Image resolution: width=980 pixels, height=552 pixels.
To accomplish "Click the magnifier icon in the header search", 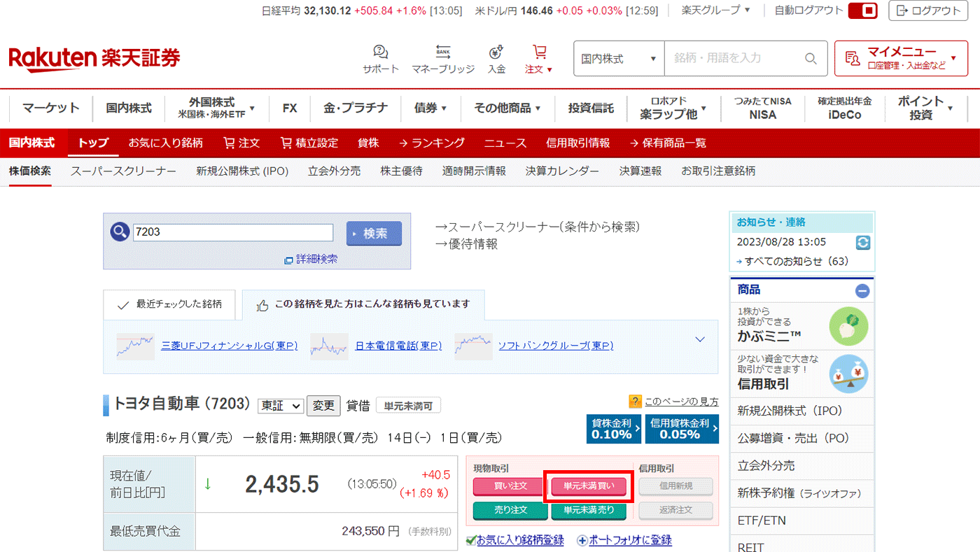I will click(x=811, y=59).
